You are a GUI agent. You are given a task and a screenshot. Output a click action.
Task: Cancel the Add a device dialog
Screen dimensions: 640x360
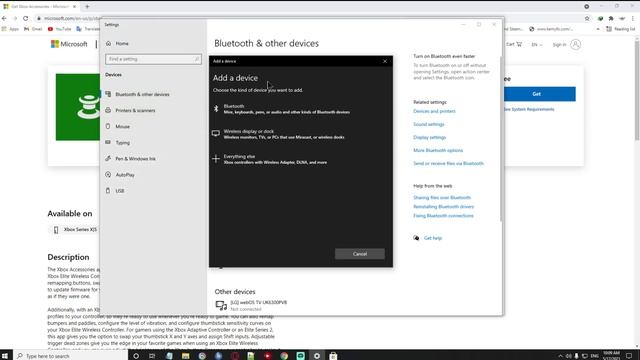tap(360, 254)
